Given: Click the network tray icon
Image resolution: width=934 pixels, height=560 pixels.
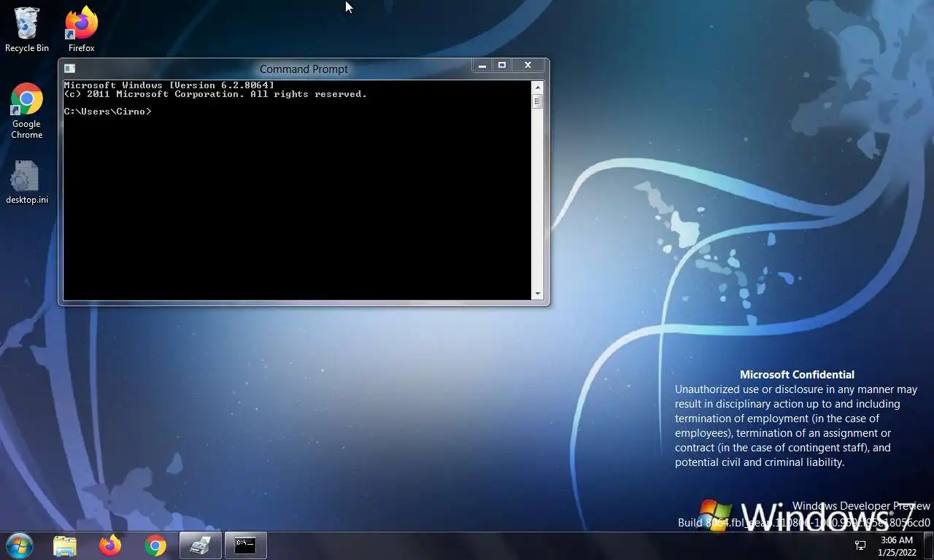Looking at the screenshot, I should (x=860, y=545).
